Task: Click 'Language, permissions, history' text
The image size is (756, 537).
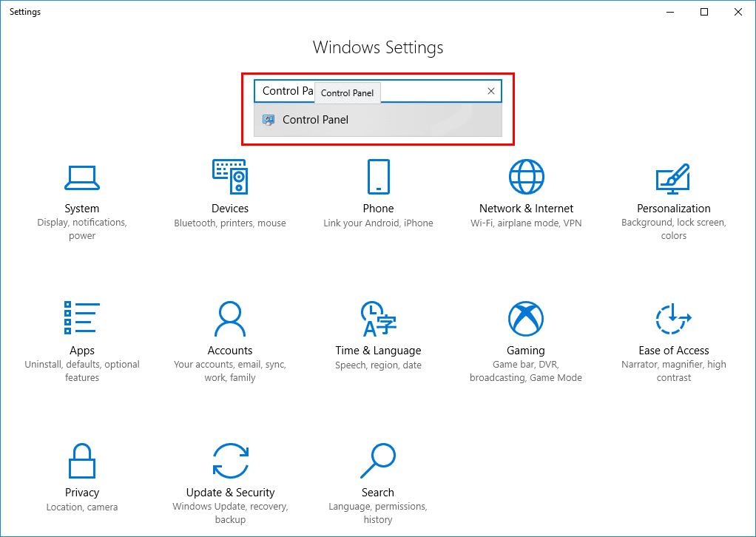Action: [378, 513]
